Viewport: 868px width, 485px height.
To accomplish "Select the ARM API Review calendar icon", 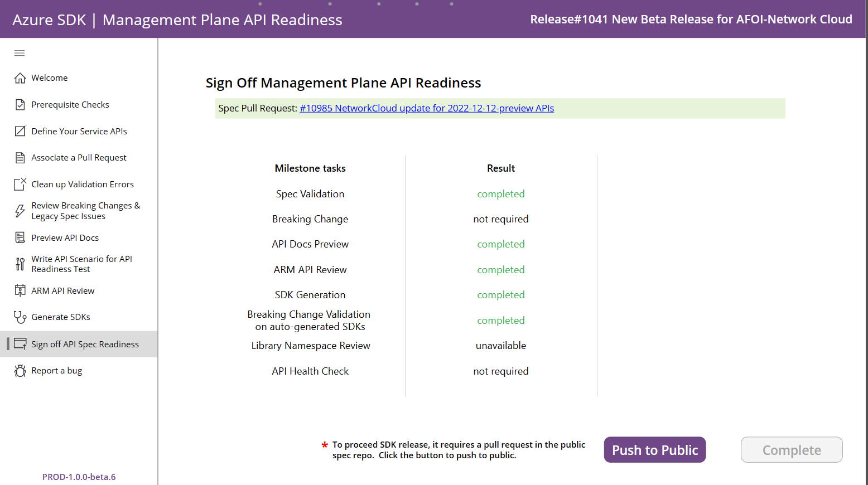I will [20, 290].
